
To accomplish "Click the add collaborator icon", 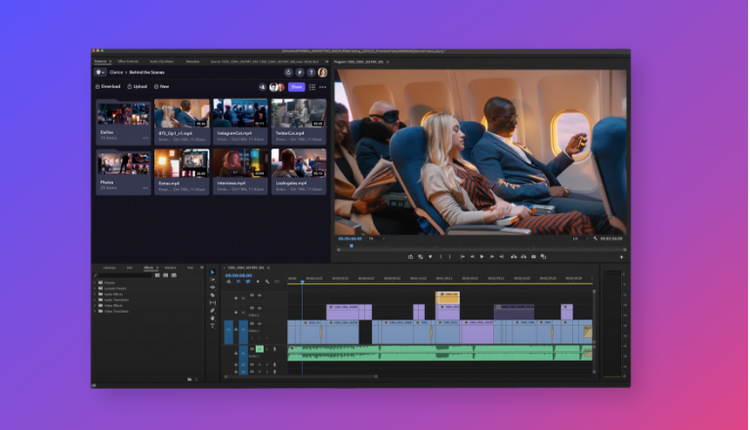I will pos(262,87).
